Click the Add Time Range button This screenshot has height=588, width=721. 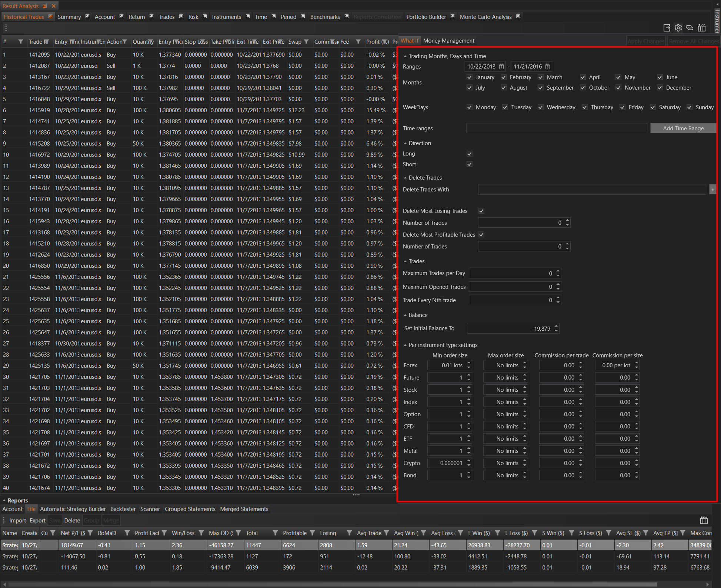tap(683, 128)
